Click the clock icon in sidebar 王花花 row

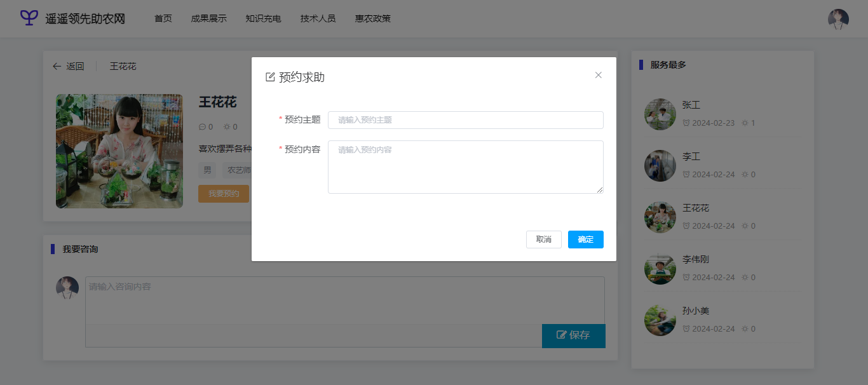coord(686,226)
